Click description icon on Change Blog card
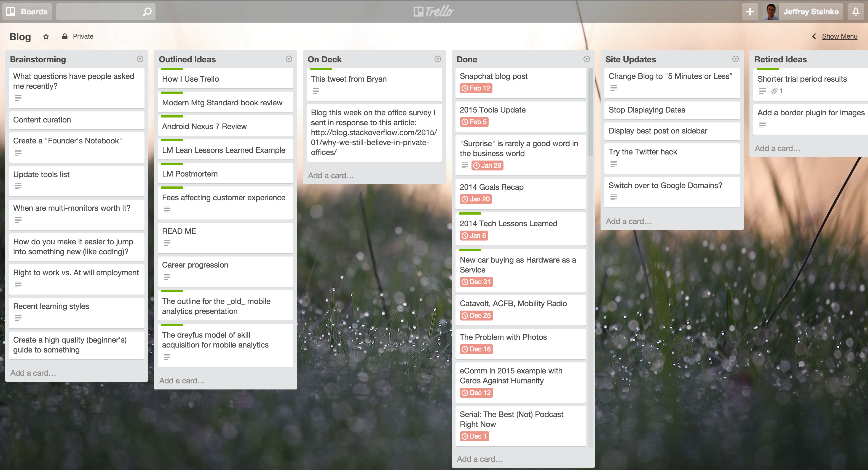 tap(614, 88)
